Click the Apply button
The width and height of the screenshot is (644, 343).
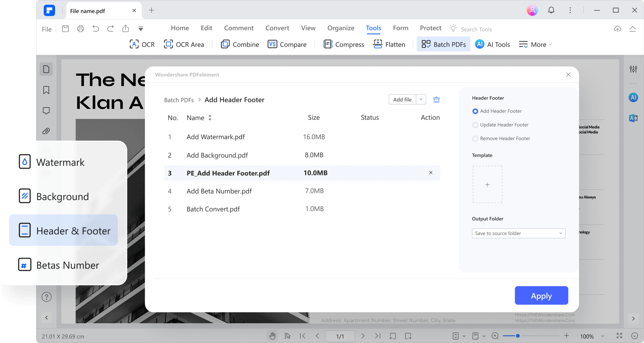(541, 295)
